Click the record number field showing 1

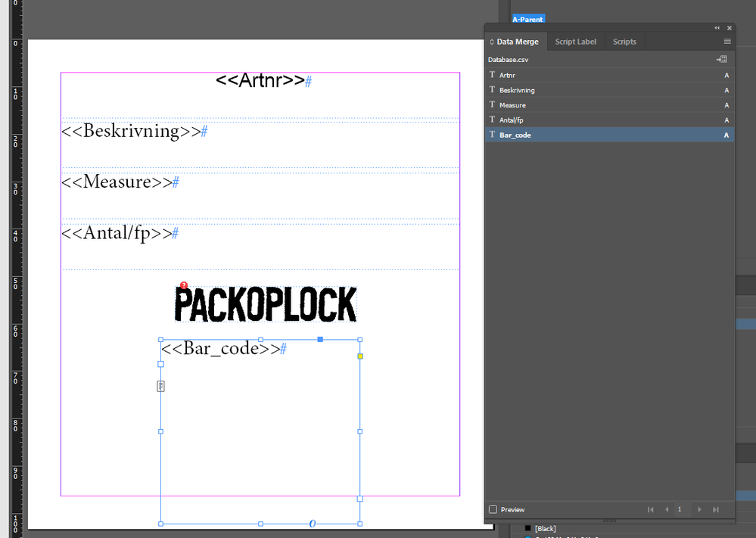click(683, 509)
